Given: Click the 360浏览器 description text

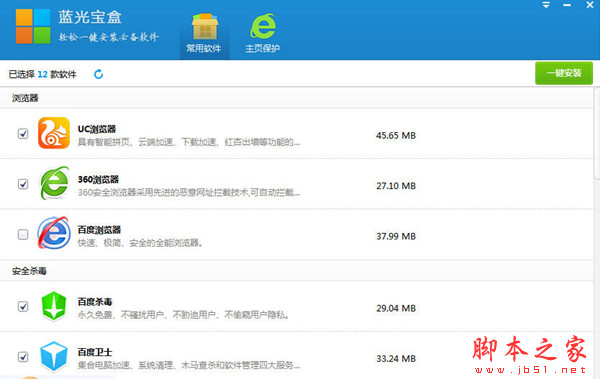Looking at the screenshot, I should point(189,192).
